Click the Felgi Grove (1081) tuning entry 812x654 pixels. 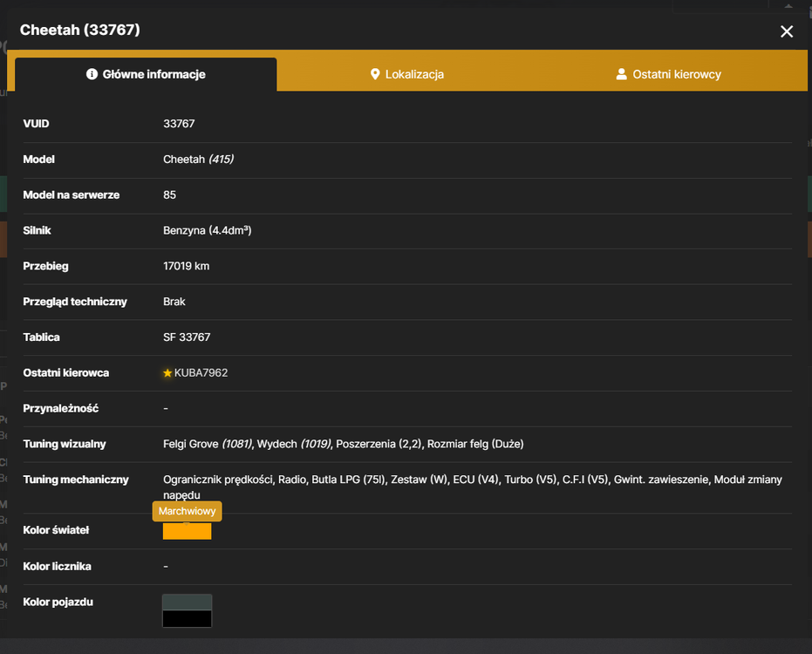(208, 444)
